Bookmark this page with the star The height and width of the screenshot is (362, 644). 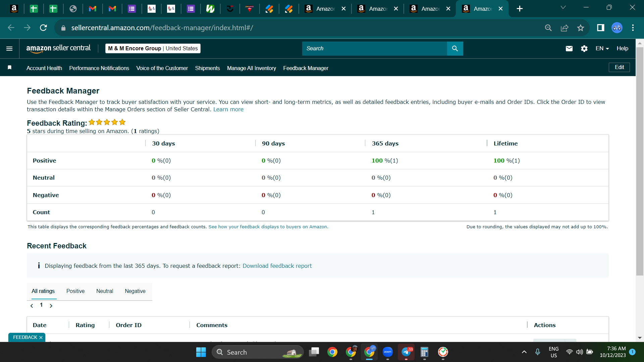pyautogui.click(x=581, y=28)
